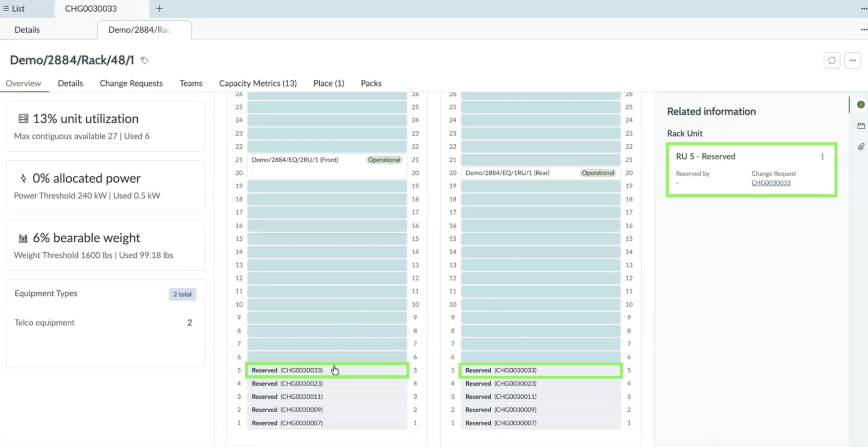Open RU 5 Reserved card options menu

[822, 156]
